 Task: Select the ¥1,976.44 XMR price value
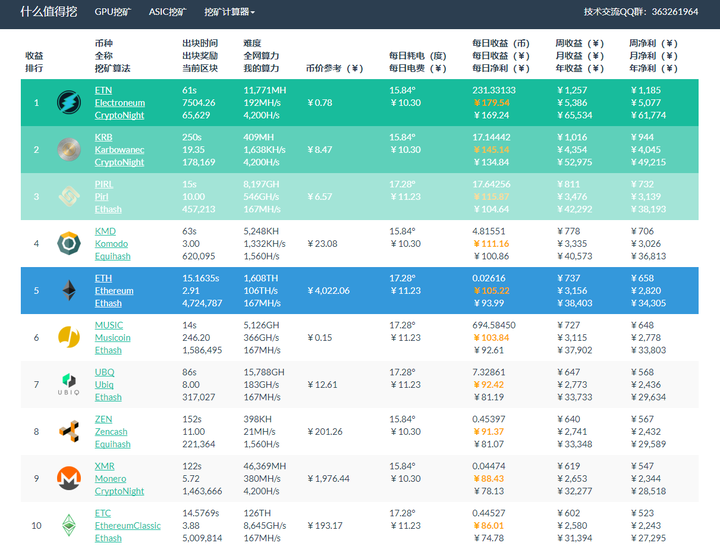point(328,479)
